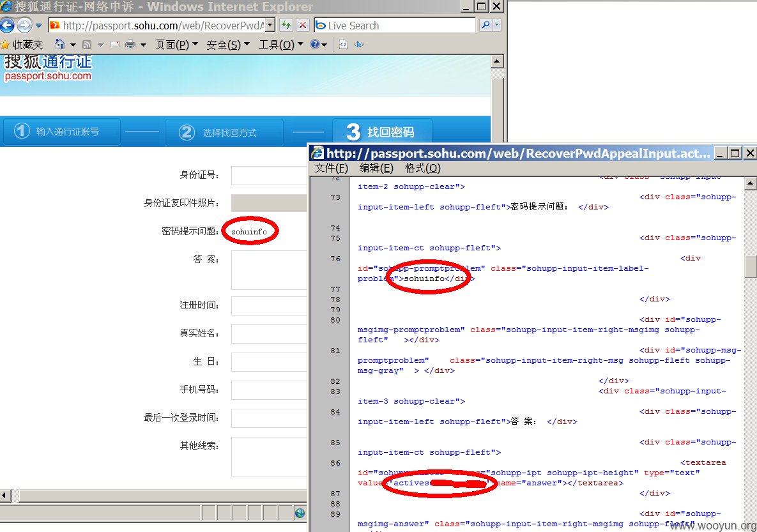Click the 手机号码 input field
The image size is (757, 532).
269,390
